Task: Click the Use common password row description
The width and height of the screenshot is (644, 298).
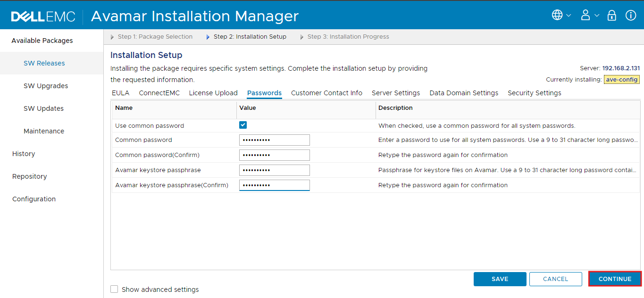Action: tap(477, 126)
